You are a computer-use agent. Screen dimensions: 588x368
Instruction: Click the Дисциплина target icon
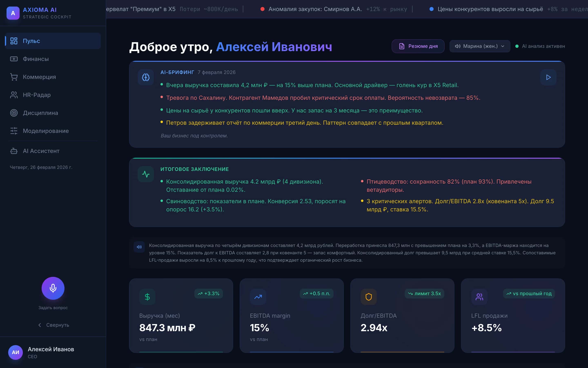click(14, 113)
